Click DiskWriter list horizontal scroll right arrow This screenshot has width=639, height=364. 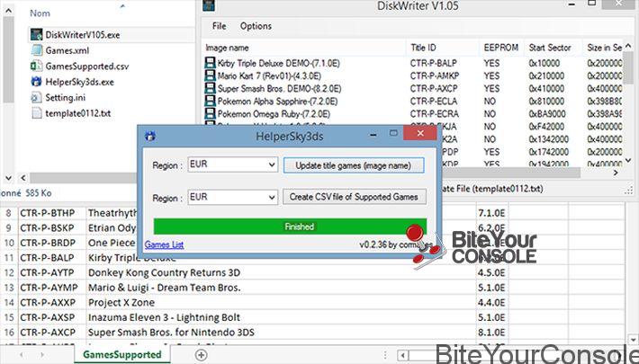pos(616,173)
